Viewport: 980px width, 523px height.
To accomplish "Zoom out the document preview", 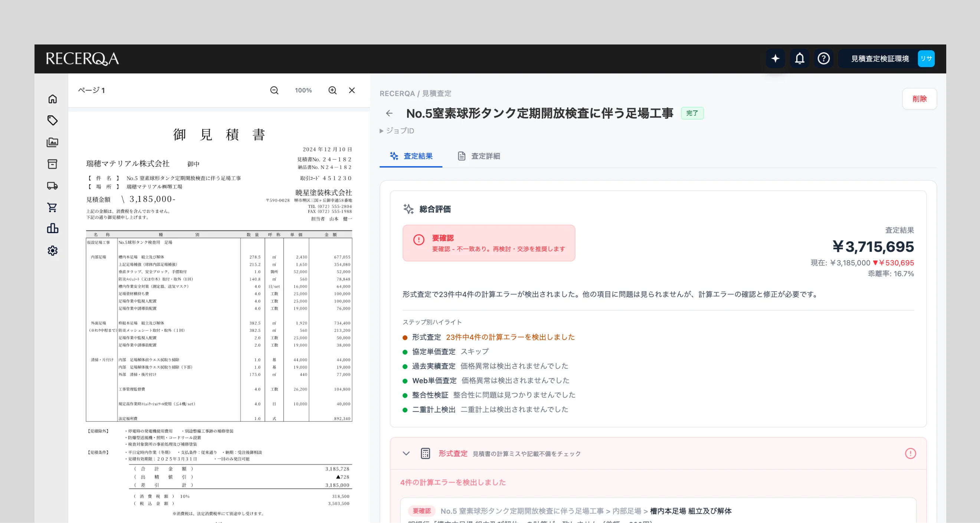I will pyautogui.click(x=274, y=90).
